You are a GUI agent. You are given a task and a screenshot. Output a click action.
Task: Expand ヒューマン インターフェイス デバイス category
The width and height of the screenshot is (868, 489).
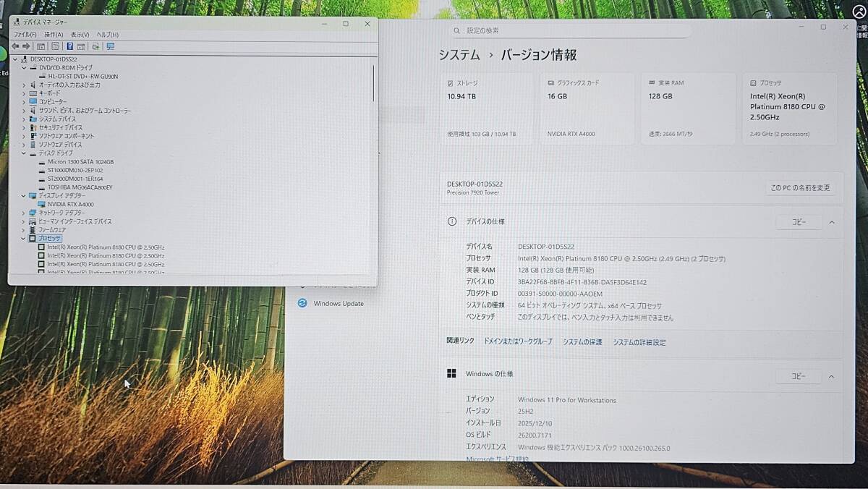click(x=24, y=221)
